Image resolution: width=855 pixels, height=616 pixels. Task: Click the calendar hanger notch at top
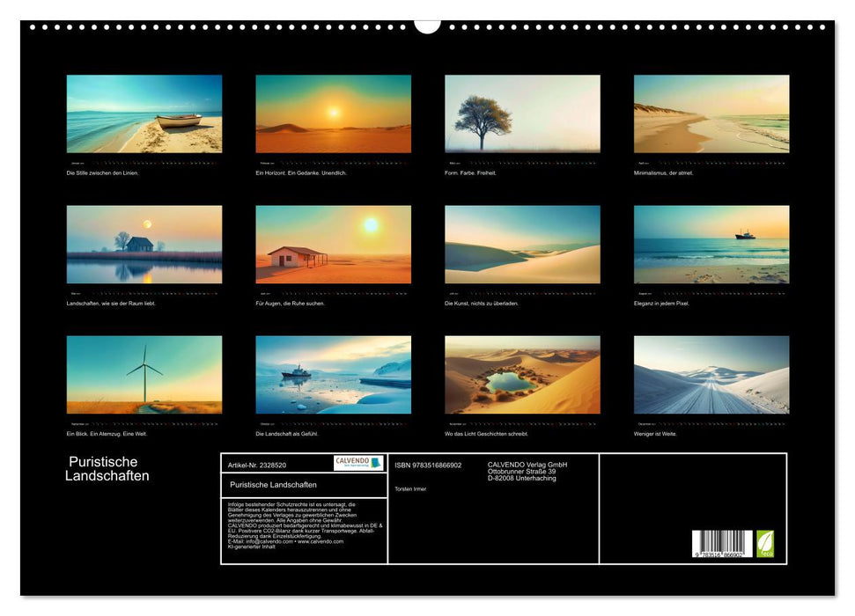click(428, 26)
